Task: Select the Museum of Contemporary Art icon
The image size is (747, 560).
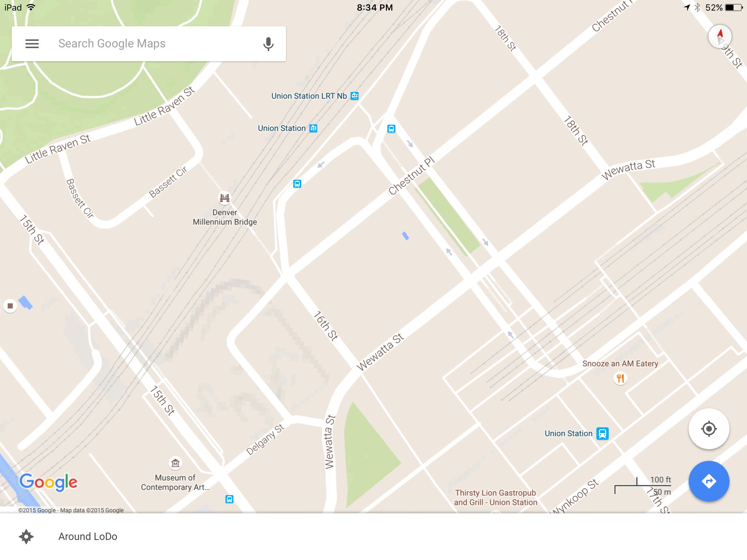Action: point(175,463)
